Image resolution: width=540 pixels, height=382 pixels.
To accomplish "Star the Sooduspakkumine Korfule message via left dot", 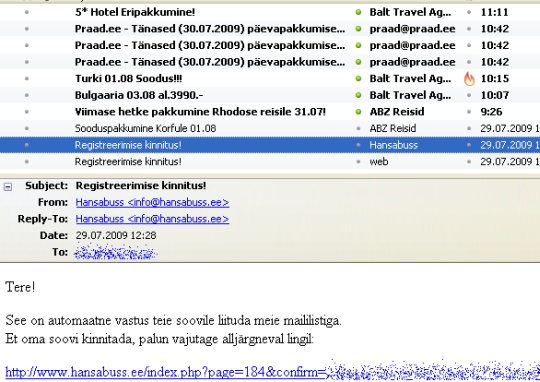I will pos(27,128).
